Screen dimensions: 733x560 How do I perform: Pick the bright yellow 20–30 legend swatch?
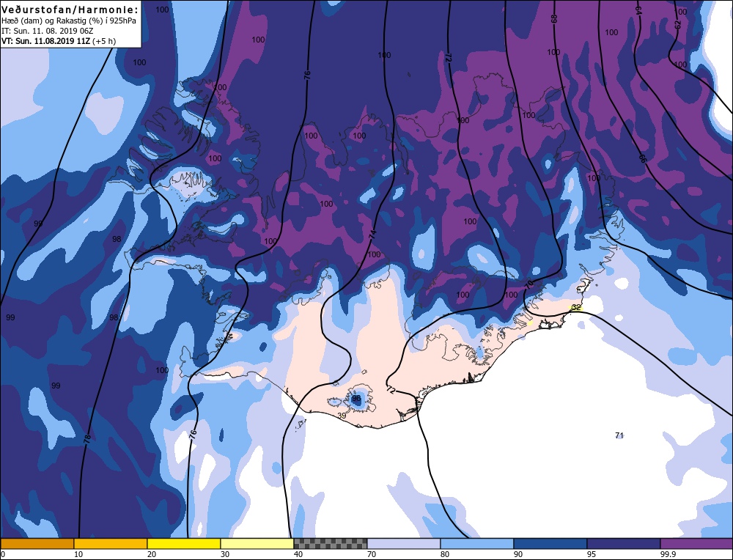tap(184, 543)
